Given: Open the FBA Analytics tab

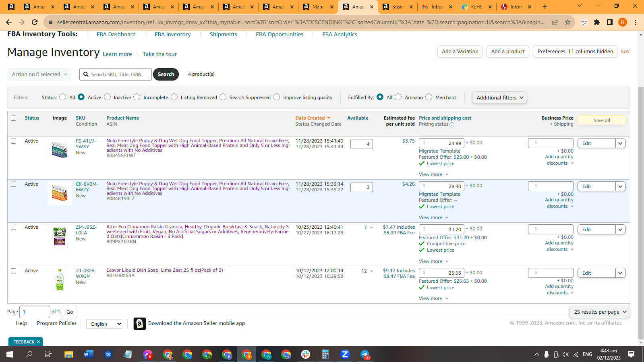Looking at the screenshot, I should click(340, 34).
